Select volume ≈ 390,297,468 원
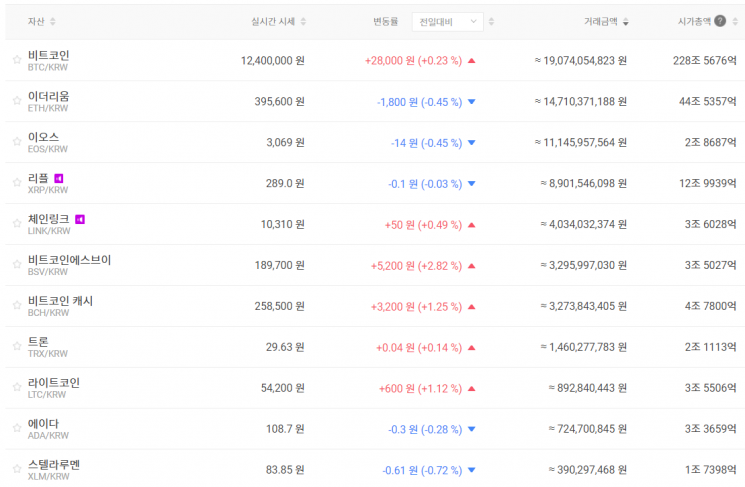The height and width of the screenshot is (487, 745). click(x=588, y=469)
